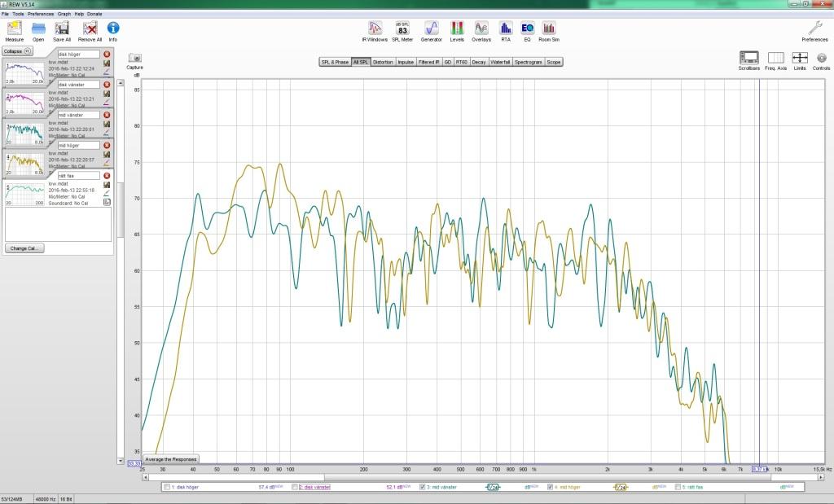Remove the 'mid vänster' measurement with red X
Screen dimensions: 834x504
[107, 115]
